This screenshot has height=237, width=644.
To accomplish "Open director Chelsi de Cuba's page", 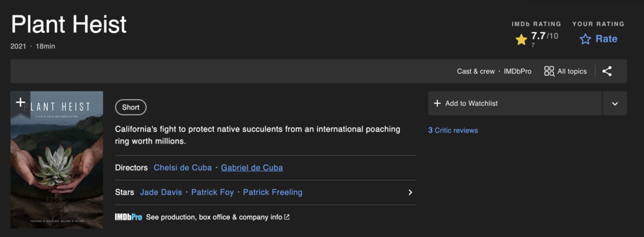I will [183, 167].
